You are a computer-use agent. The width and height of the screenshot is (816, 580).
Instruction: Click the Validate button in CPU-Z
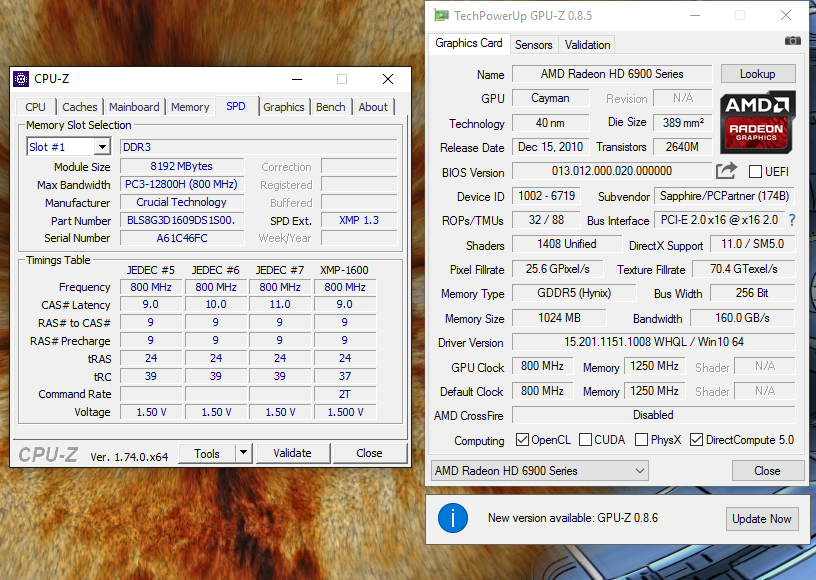click(292, 453)
